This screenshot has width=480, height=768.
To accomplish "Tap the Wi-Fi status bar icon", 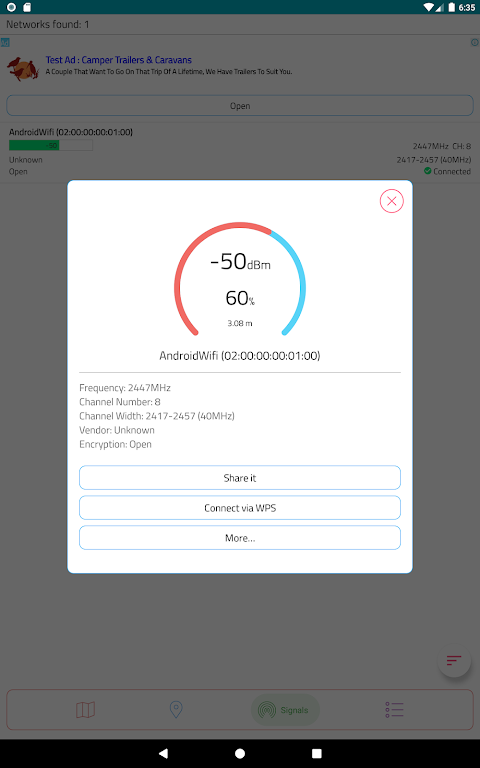I will point(429,7).
